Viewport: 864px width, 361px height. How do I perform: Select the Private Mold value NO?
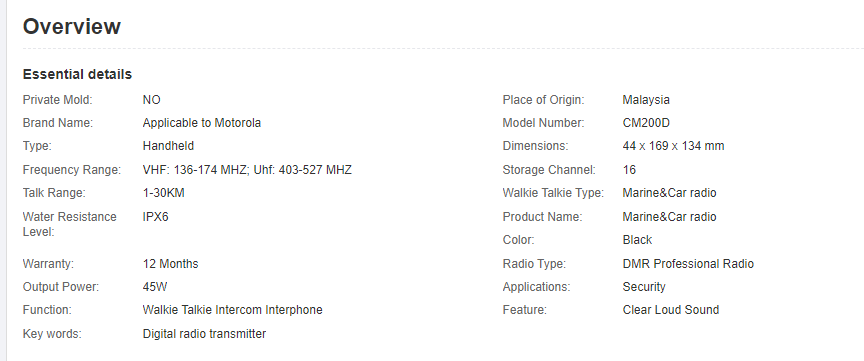152,100
